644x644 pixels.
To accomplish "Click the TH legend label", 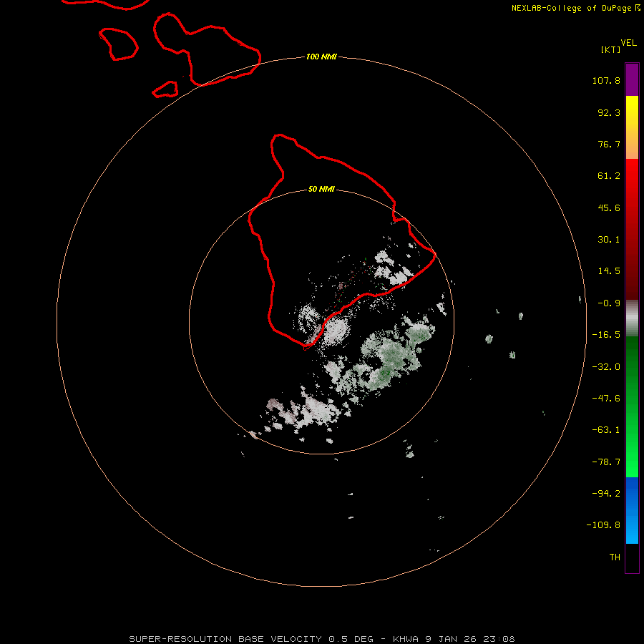I will (x=615, y=557).
